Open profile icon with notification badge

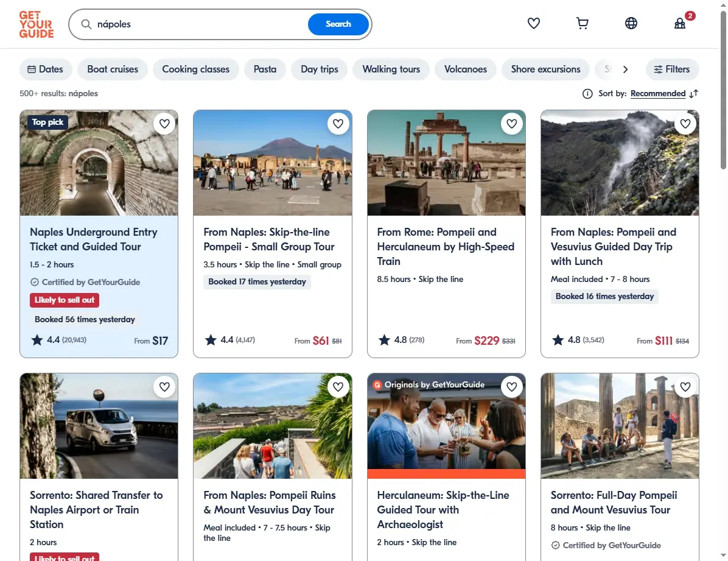click(x=680, y=23)
